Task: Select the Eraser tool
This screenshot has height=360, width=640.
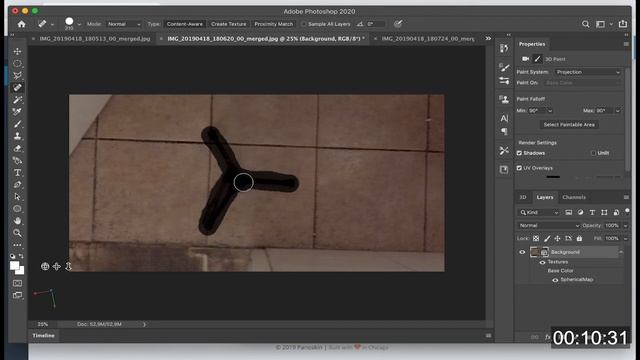Action: pyautogui.click(x=17, y=148)
